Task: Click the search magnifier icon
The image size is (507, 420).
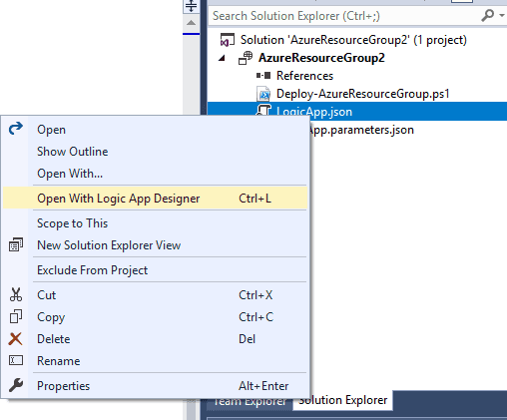Action: click(487, 15)
